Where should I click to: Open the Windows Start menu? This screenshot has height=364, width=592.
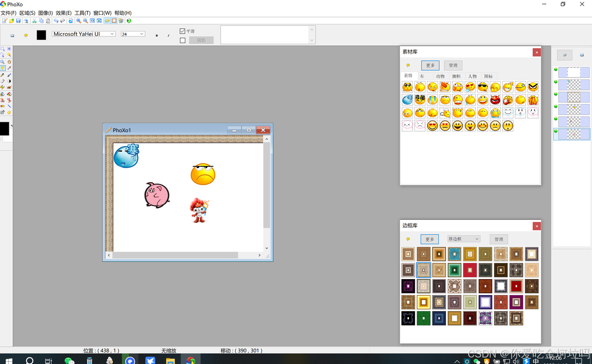(x=9, y=360)
